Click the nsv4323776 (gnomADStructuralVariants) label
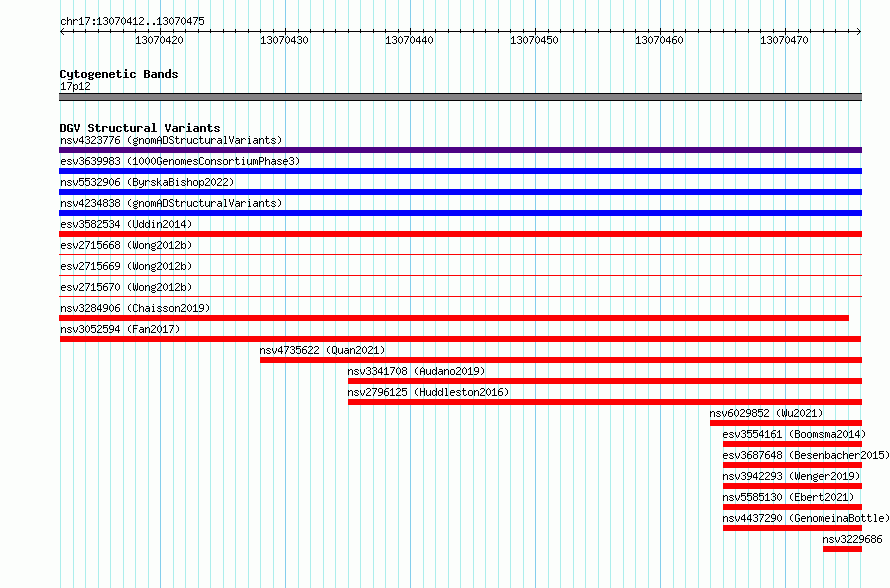The height and width of the screenshot is (588, 890). pyautogui.click(x=171, y=140)
